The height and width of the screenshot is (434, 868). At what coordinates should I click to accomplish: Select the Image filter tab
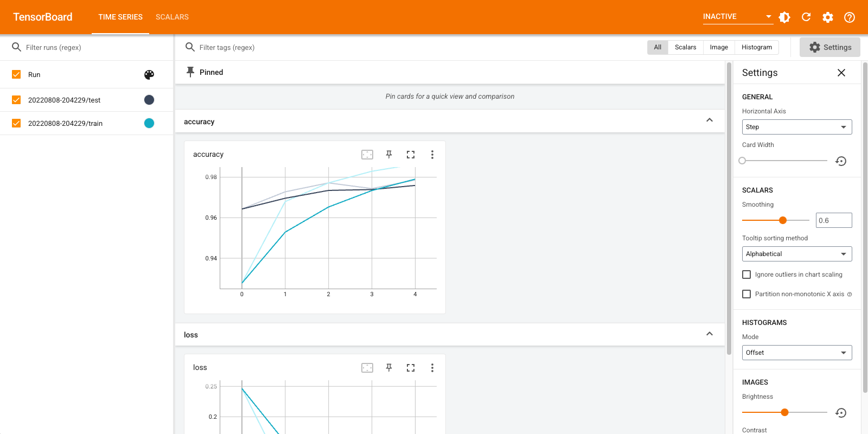(719, 47)
